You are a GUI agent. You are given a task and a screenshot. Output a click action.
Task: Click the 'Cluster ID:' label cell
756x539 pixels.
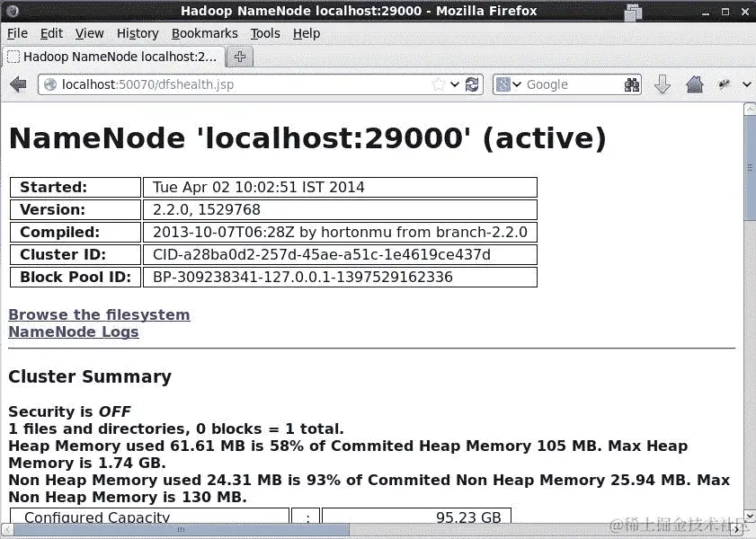tap(76, 254)
